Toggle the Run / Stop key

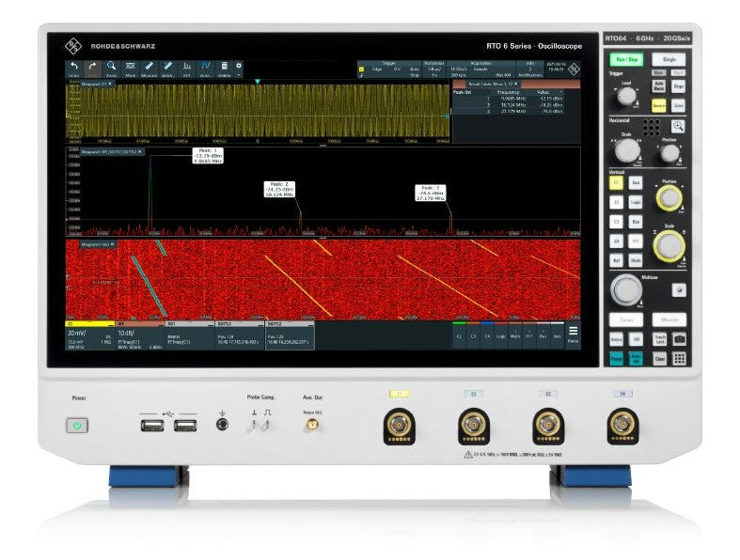pyautogui.click(x=626, y=59)
